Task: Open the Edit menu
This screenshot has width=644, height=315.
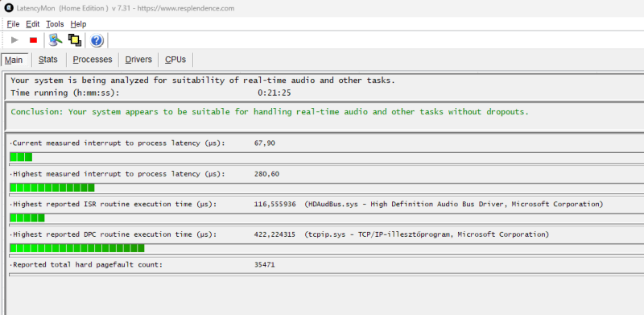Action: [33, 24]
